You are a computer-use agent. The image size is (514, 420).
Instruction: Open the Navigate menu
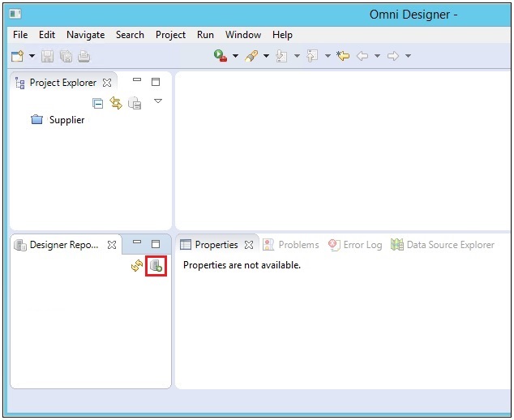(86, 35)
